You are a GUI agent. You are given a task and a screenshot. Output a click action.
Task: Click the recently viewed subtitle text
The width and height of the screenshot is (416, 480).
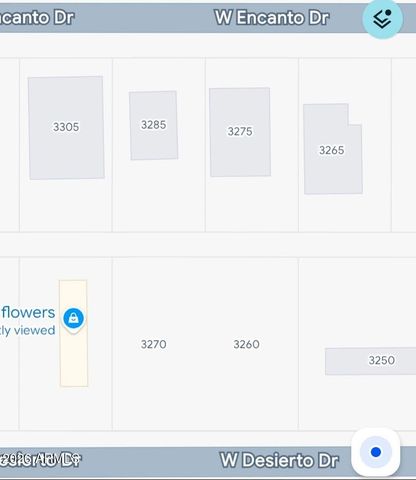coord(28,330)
